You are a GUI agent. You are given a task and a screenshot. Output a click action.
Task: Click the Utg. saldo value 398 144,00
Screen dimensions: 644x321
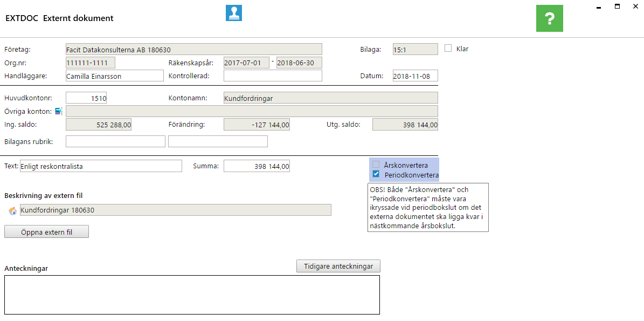[x=405, y=125]
